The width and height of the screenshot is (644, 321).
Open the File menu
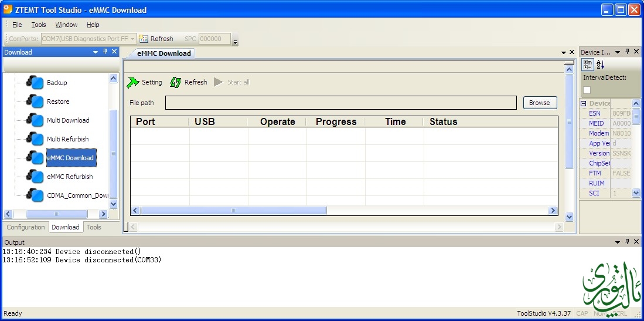pos(17,25)
